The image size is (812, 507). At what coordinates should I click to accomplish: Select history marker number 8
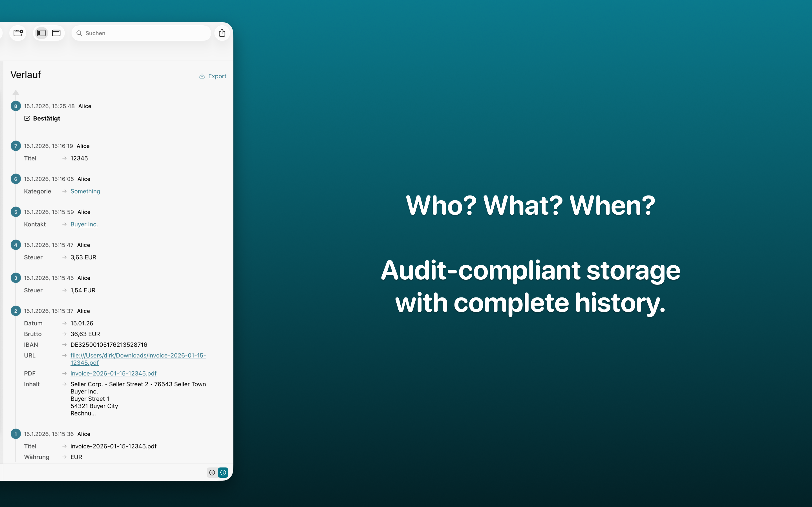(16, 106)
